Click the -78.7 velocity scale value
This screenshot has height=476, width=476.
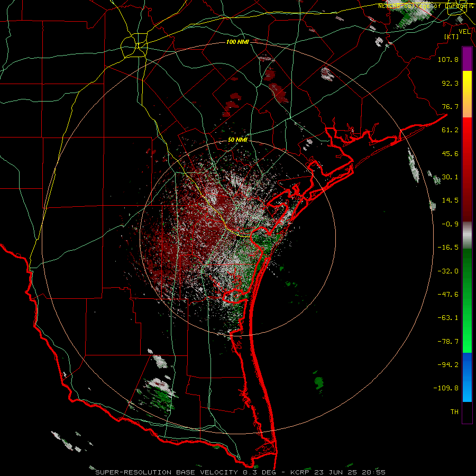[448, 342]
